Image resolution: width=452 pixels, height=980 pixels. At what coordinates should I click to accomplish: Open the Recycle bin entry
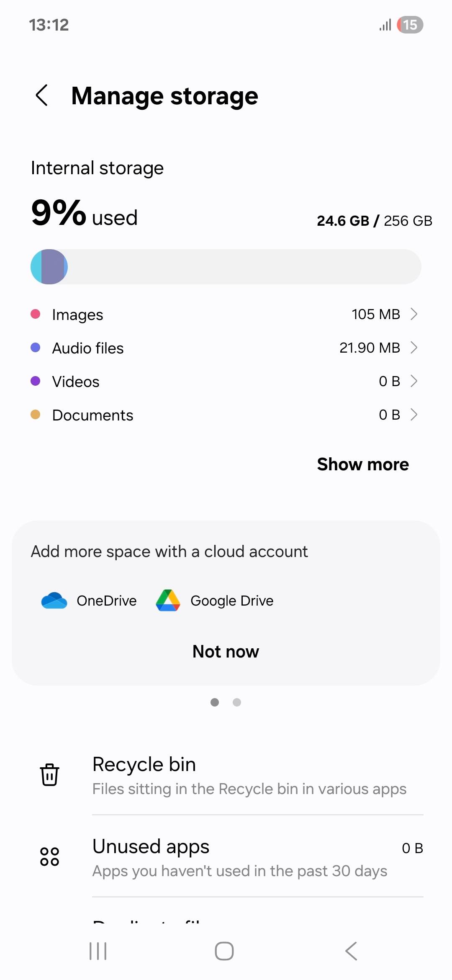(226, 775)
